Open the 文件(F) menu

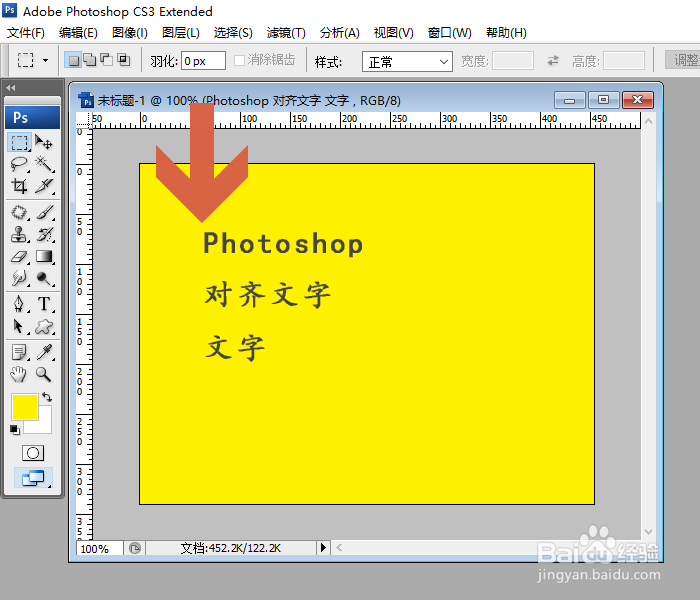pos(26,33)
